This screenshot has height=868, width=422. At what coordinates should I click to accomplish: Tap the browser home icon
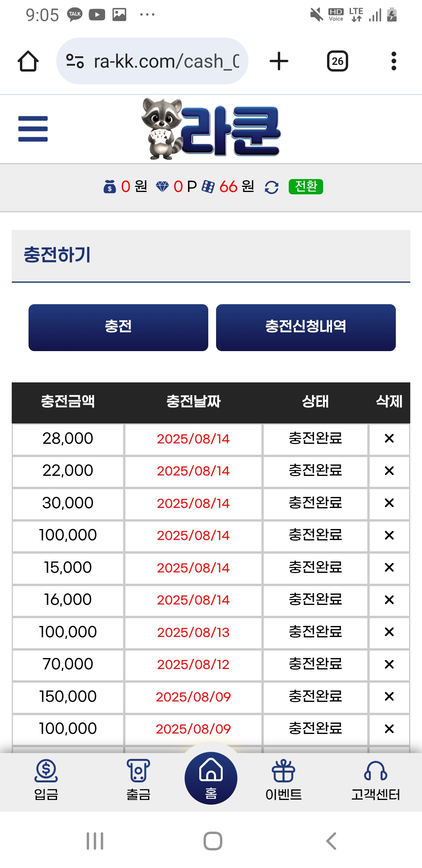pyautogui.click(x=28, y=61)
